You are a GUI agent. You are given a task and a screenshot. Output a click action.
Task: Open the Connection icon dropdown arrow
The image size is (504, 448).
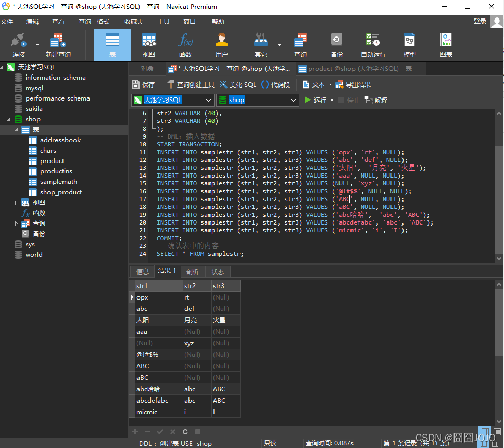pos(37,45)
